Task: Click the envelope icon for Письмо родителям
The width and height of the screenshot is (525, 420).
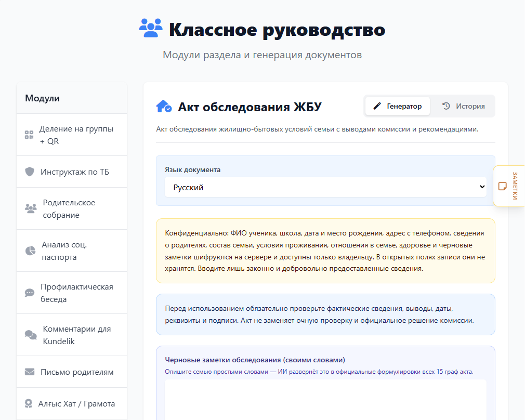Action: pos(30,372)
